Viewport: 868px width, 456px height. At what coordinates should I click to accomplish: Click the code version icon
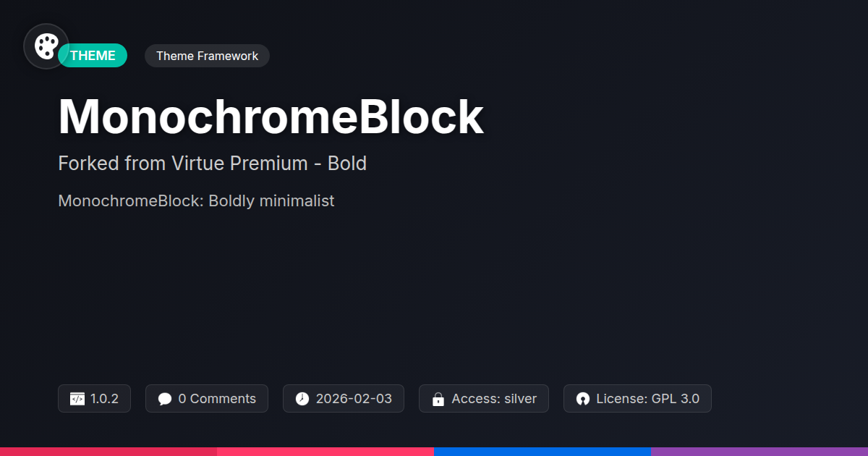pyautogui.click(x=77, y=399)
